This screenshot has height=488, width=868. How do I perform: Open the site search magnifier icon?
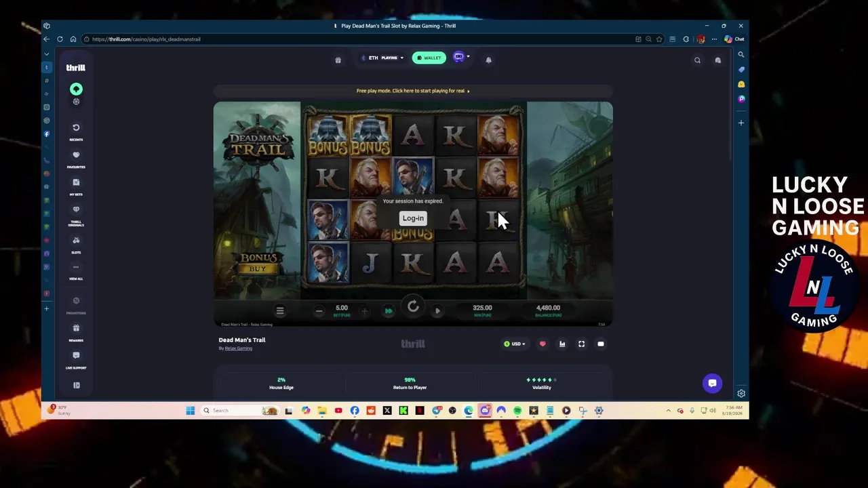(x=697, y=60)
